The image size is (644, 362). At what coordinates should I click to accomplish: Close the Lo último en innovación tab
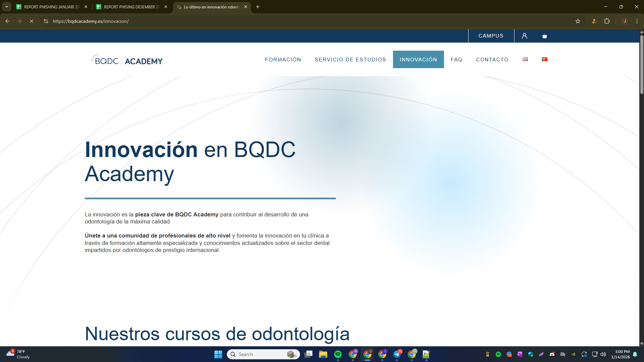point(246,7)
